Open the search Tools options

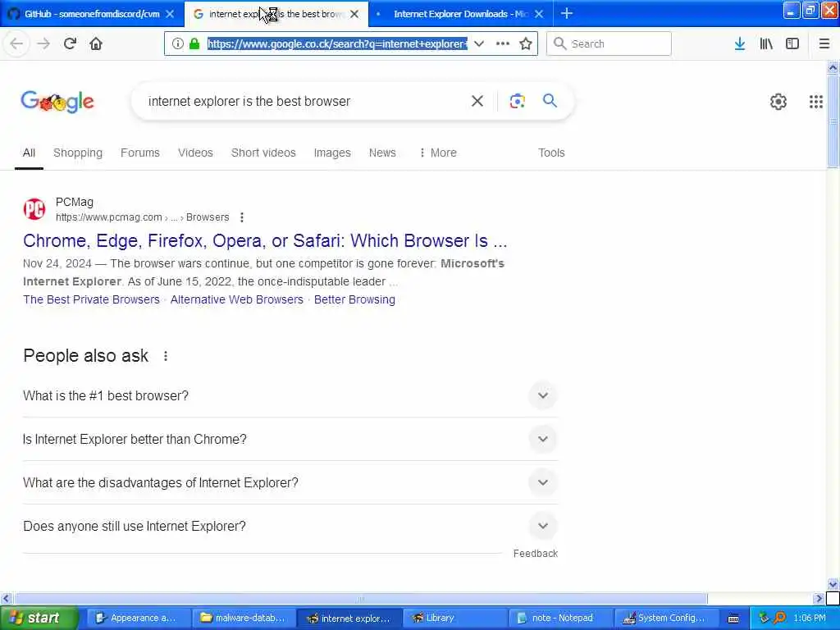551,153
